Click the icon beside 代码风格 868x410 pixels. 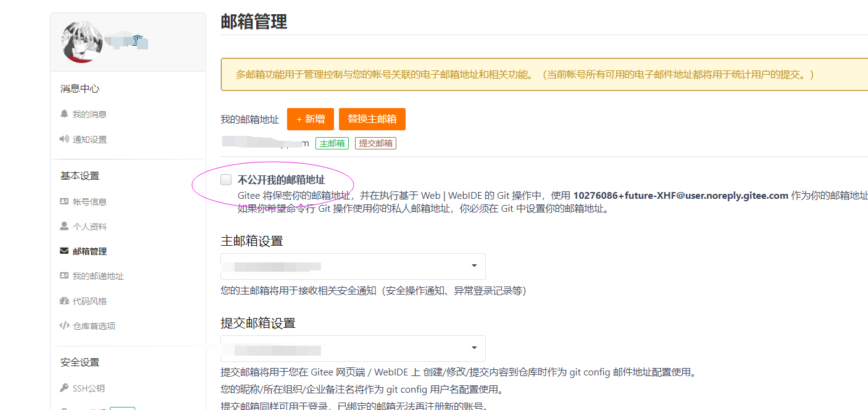[64, 301]
